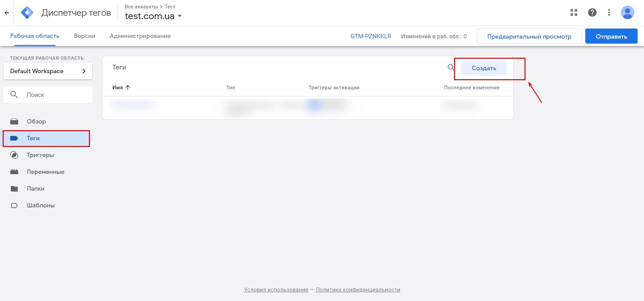Expand the test.com.ua container dropdown
This screenshot has width=644, height=301.
180,16
